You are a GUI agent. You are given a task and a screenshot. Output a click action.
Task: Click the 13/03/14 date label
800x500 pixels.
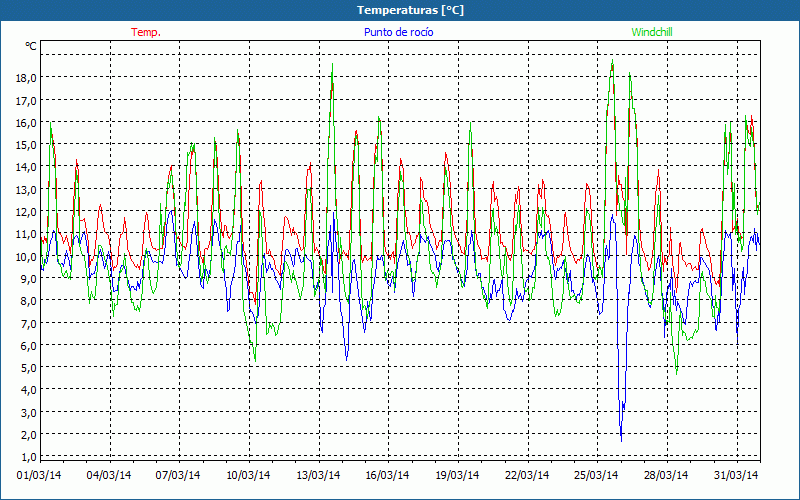coord(318,475)
